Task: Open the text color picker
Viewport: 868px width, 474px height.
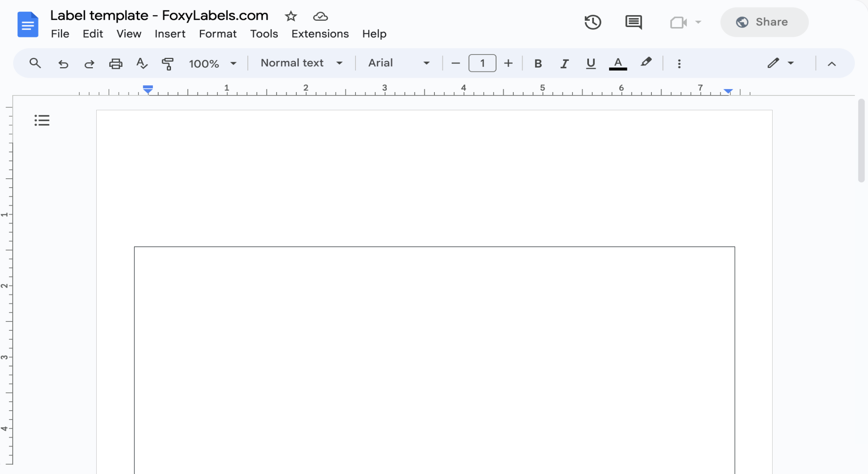Action: click(618, 64)
